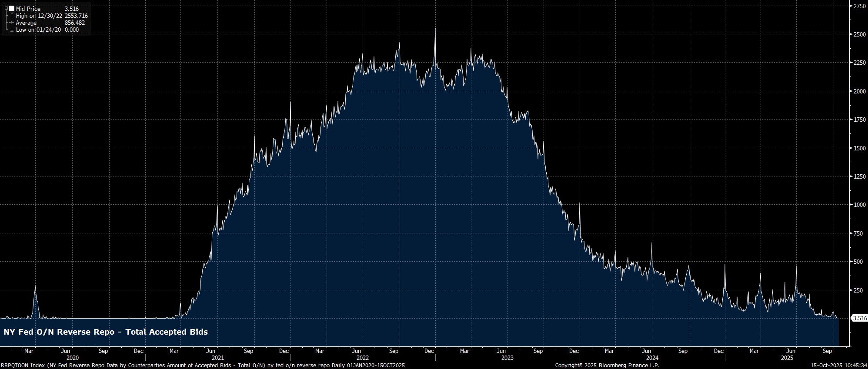Click the RRPQTOON Index description in footer

[x=203, y=366]
